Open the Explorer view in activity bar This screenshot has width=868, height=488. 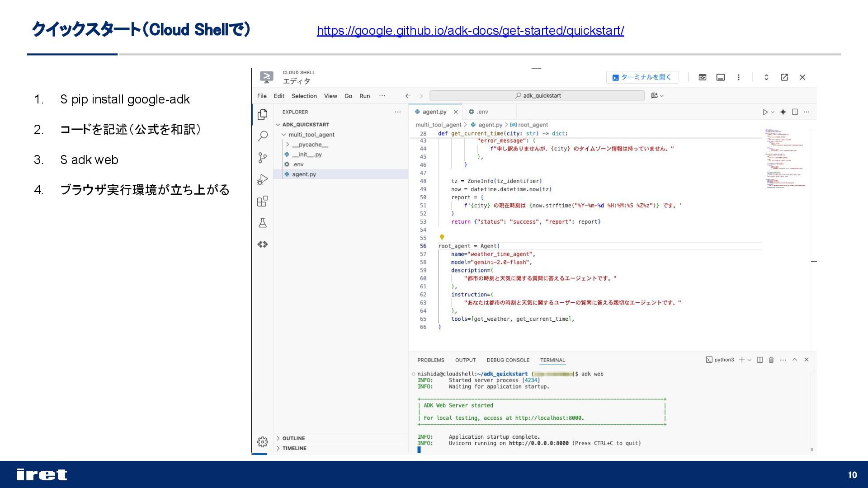click(263, 115)
